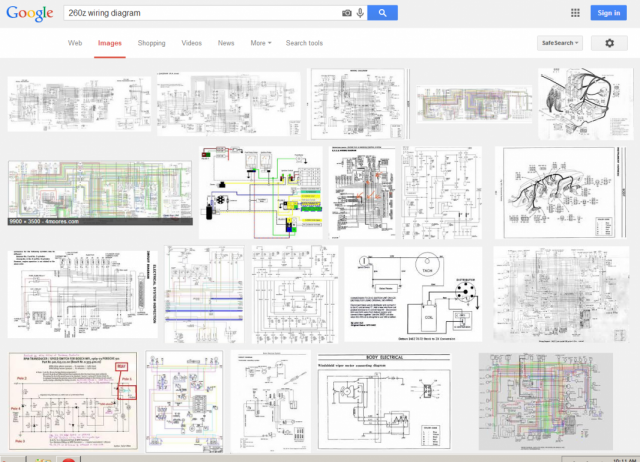The width and height of the screenshot is (640, 462).
Task: Select the News tab
Action: point(226,43)
